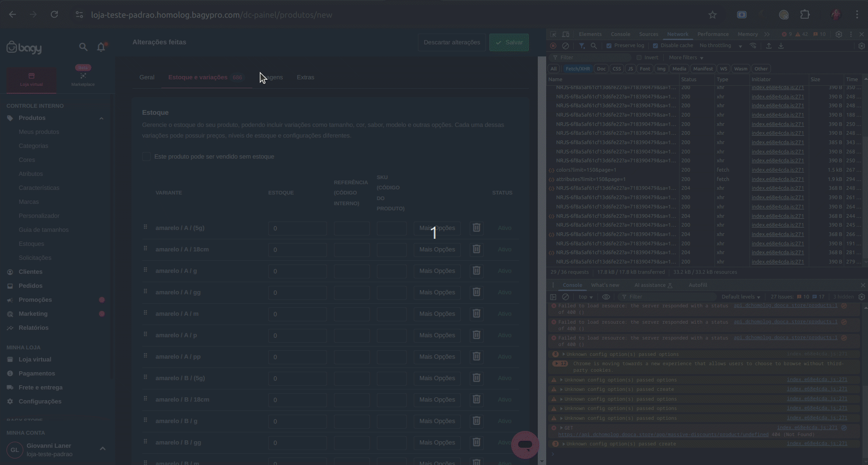Delete the amarelo / A / (5g) variant
Viewport: 868px width, 465px height.
pyautogui.click(x=476, y=228)
